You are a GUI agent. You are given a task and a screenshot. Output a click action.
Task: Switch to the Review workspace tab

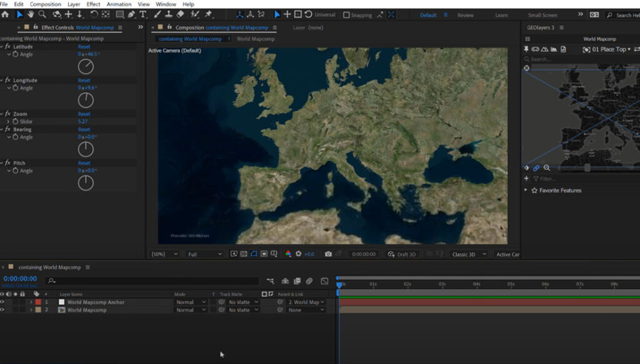[465, 15]
